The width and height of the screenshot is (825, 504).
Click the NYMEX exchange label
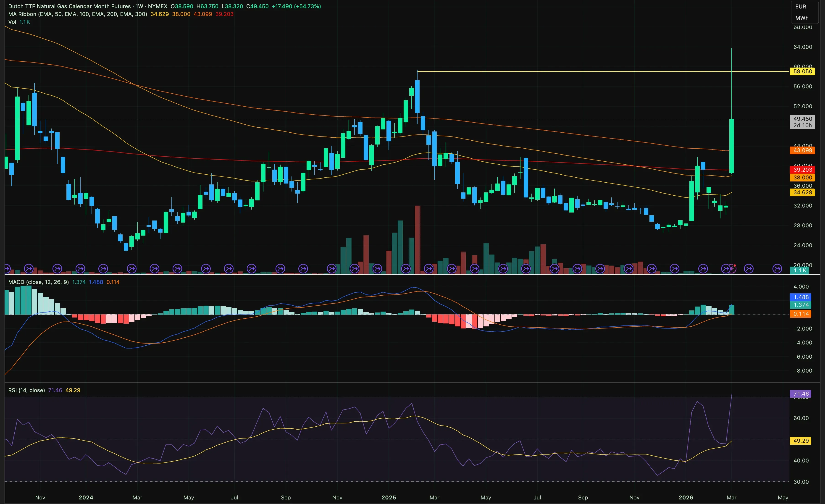pyautogui.click(x=157, y=6)
